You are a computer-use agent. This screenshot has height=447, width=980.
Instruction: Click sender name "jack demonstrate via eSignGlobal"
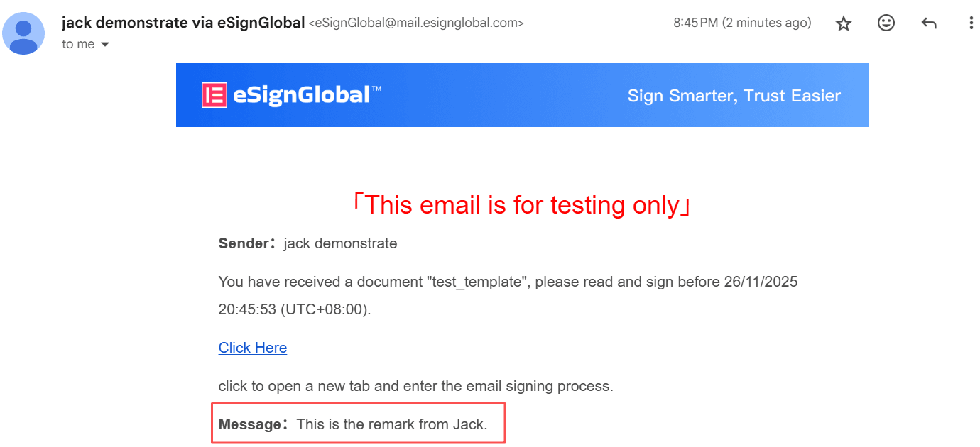pyautogui.click(x=183, y=23)
